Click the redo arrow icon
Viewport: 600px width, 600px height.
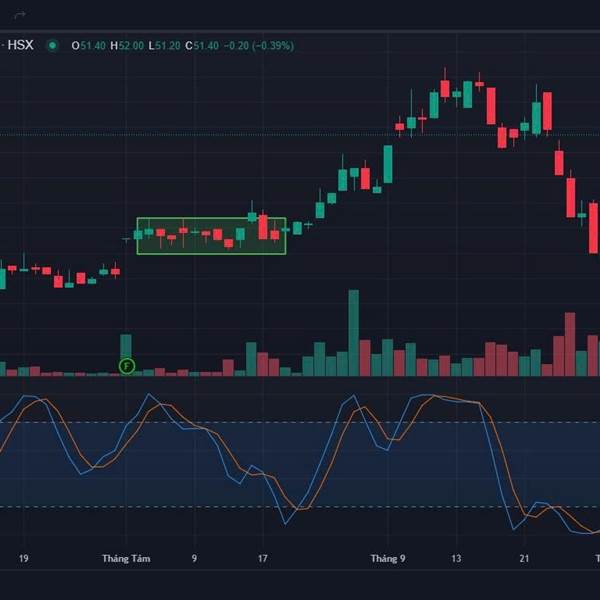point(20,15)
